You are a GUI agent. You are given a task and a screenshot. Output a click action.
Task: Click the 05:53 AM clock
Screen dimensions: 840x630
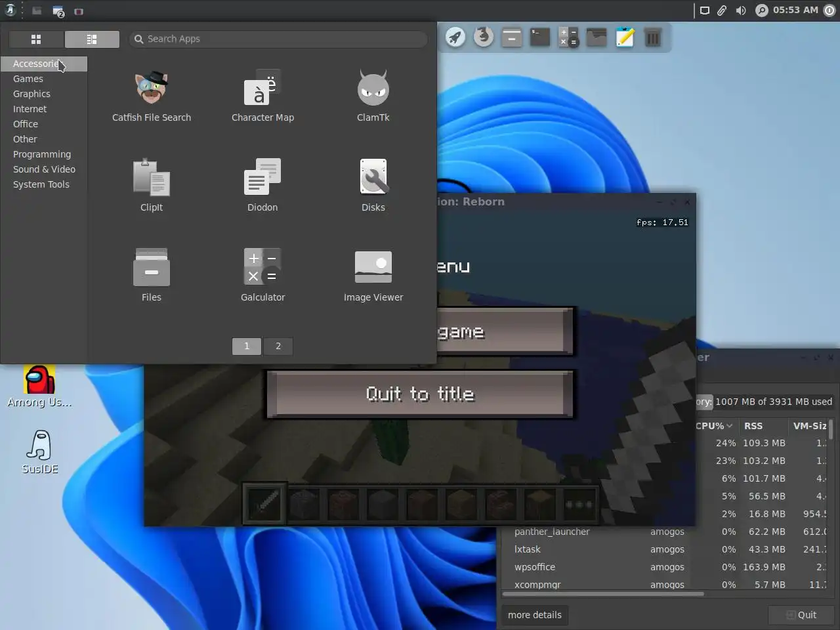(x=795, y=10)
